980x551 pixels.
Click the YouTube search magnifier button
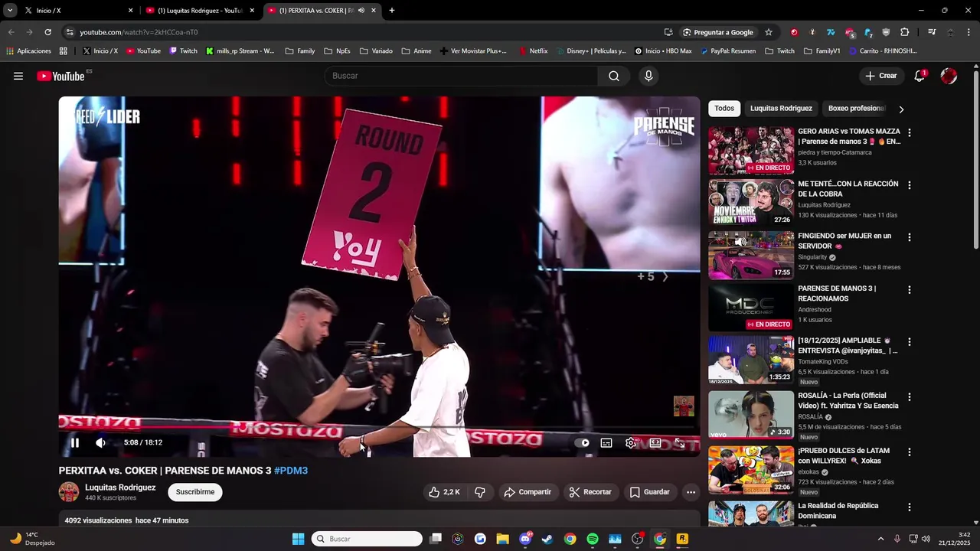click(x=614, y=76)
